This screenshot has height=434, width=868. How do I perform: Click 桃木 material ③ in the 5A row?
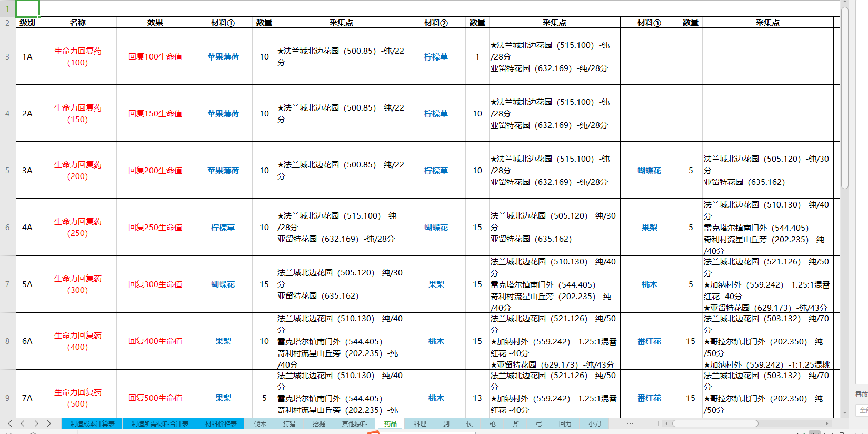[650, 284]
